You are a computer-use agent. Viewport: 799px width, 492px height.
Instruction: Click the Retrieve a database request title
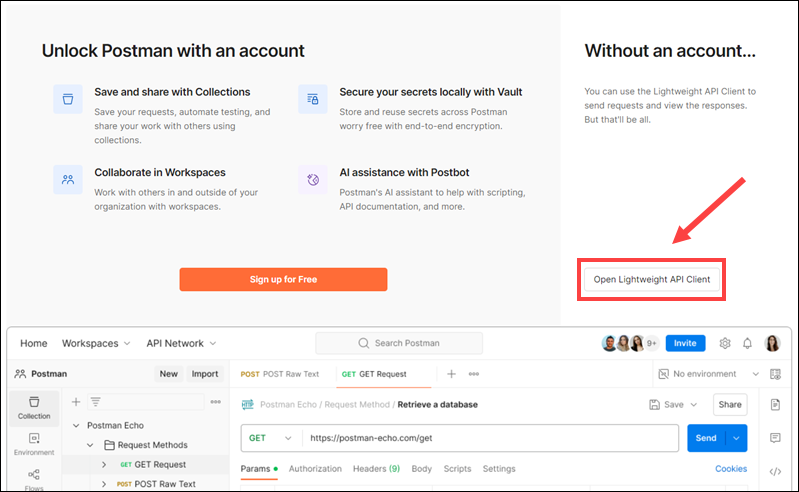[x=438, y=404]
